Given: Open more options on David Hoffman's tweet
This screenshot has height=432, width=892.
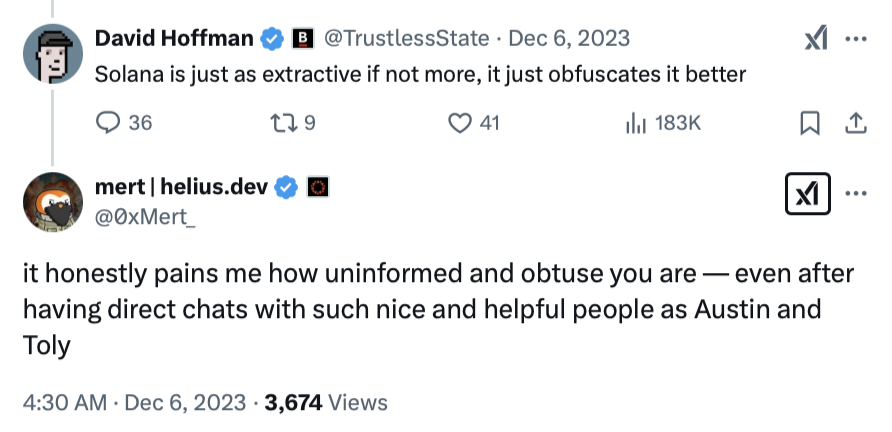Looking at the screenshot, I should (855, 39).
